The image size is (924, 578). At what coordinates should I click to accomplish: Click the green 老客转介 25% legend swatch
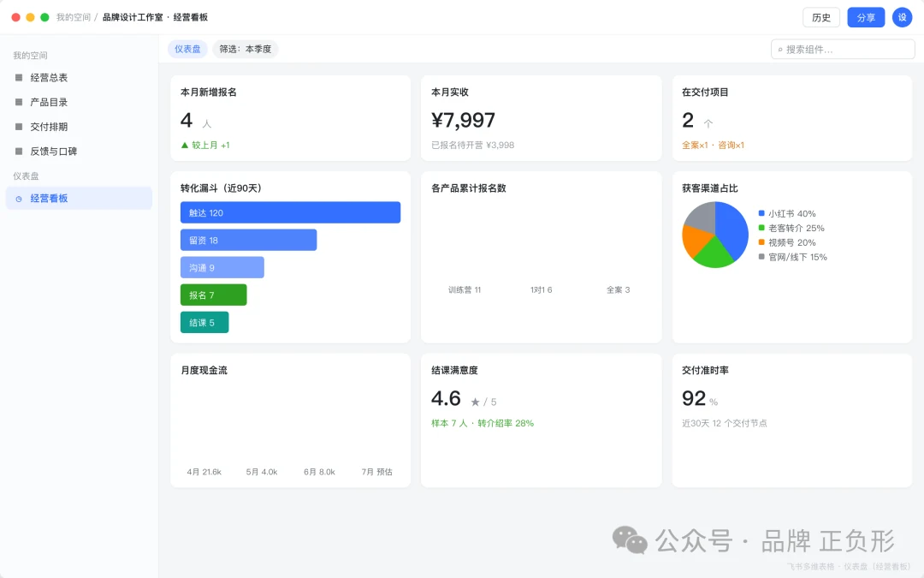tap(761, 228)
